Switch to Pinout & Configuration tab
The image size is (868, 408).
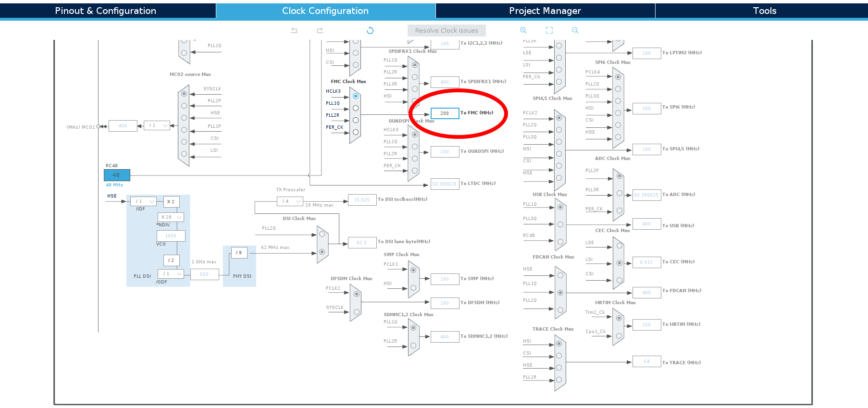[x=106, y=11]
